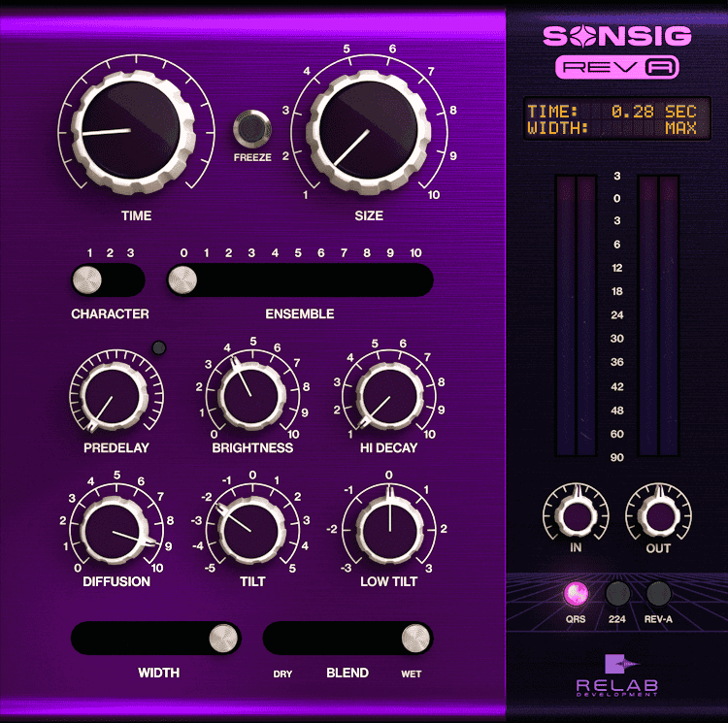Click the BRIGHTNESS knob

tap(251, 397)
